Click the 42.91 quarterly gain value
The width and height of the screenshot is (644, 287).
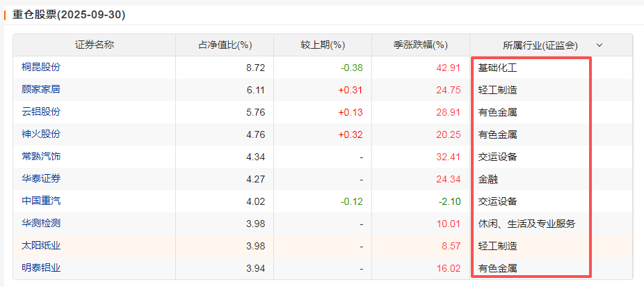[449, 68]
